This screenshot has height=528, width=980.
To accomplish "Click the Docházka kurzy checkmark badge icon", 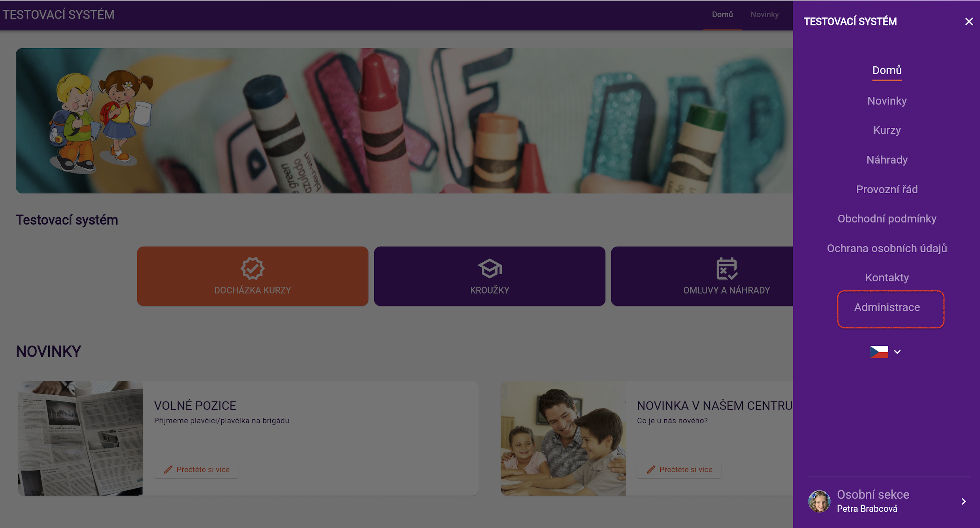I will click(253, 268).
